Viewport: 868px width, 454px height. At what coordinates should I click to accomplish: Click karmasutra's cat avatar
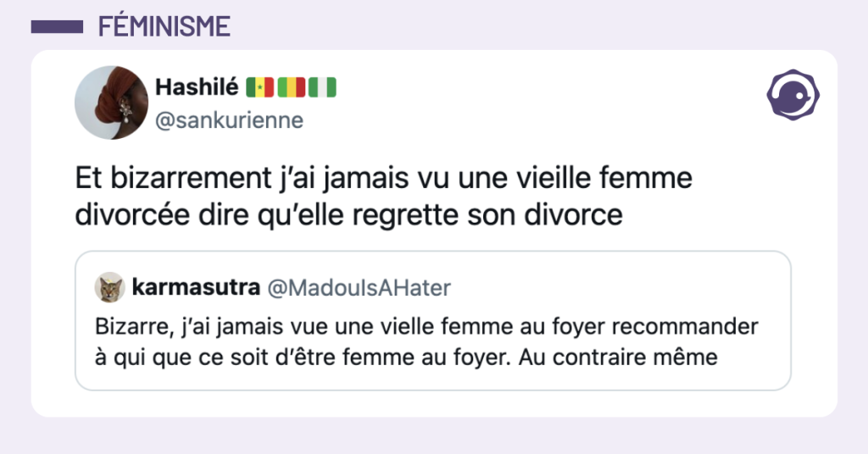point(108,288)
